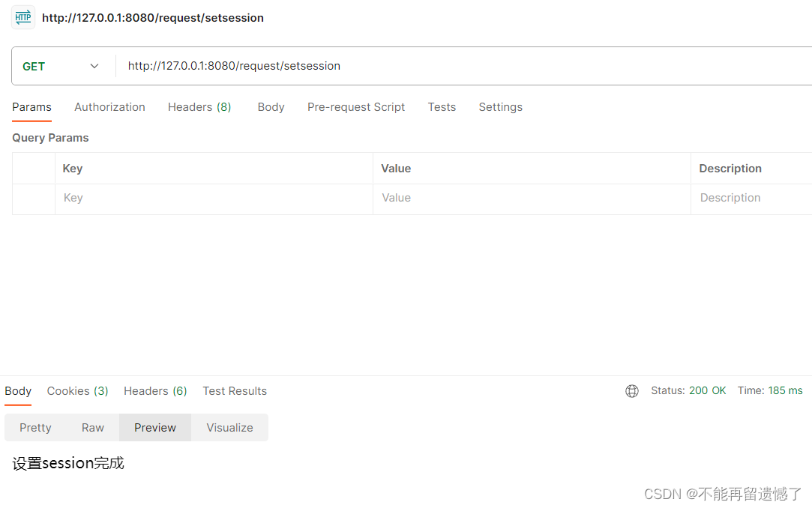
Task: Switch response view to Visualize
Action: [229, 428]
